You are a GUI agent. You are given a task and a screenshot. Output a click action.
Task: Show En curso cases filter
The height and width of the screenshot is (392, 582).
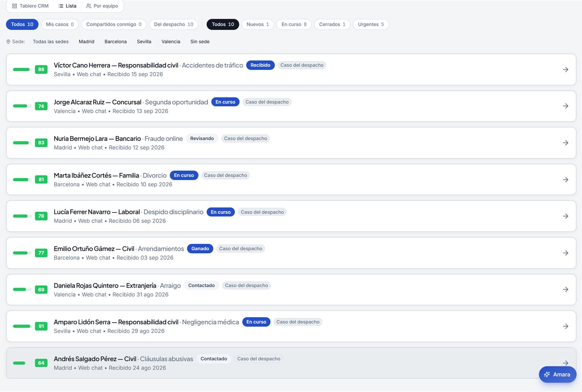[294, 24]
